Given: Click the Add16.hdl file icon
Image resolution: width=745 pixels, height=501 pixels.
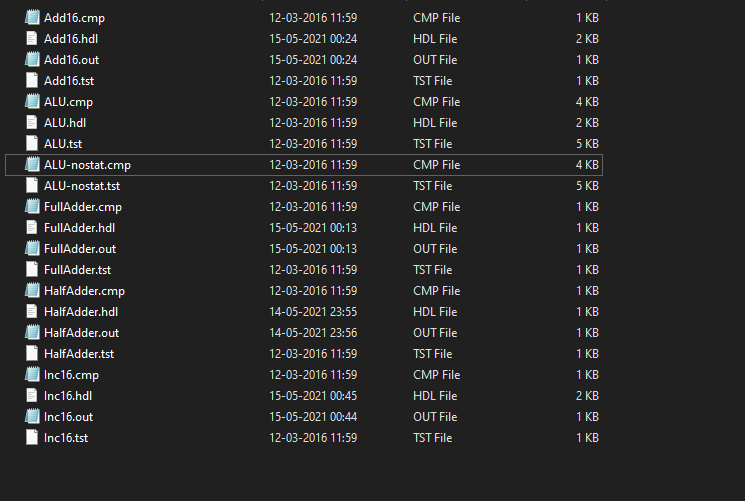Looking at the screenshot, I should point(32,39).
